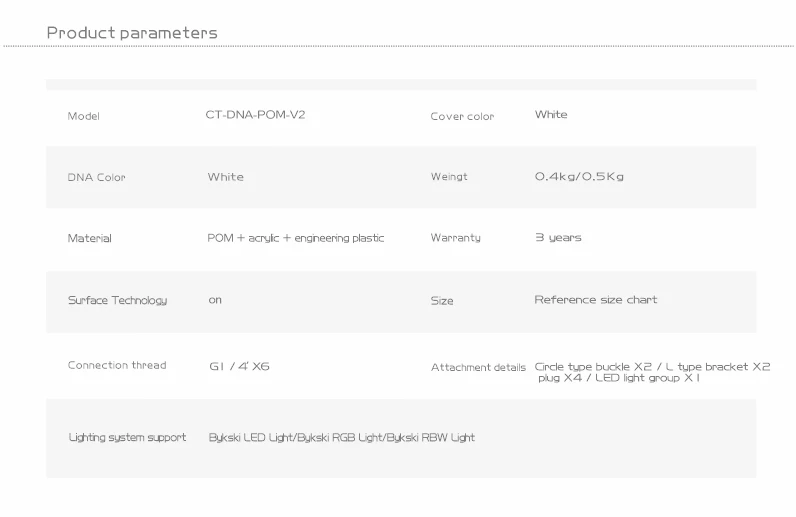Click the Reference size chart text
The height and width of the screenshot is (517, 796).
click(595, 300)
